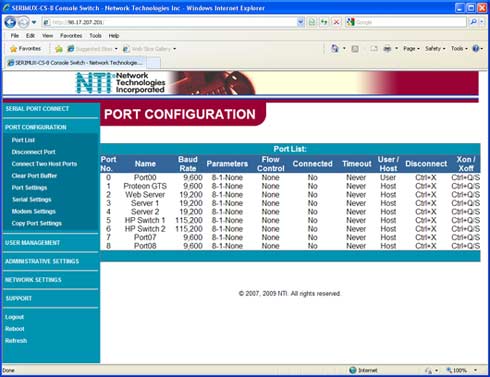
Task: Click the address bar URL field
Action: [169, 22]
